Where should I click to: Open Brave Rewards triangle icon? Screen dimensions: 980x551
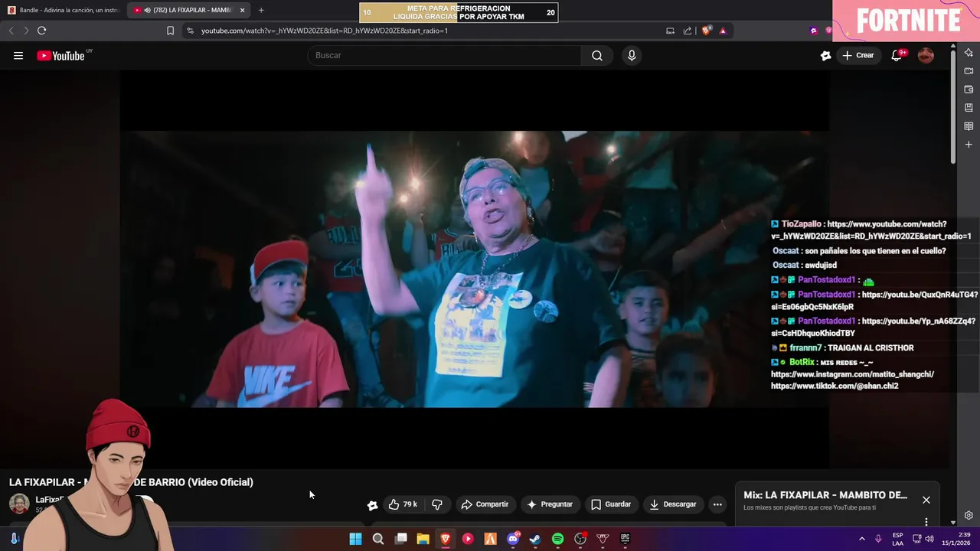coord(723,31)
